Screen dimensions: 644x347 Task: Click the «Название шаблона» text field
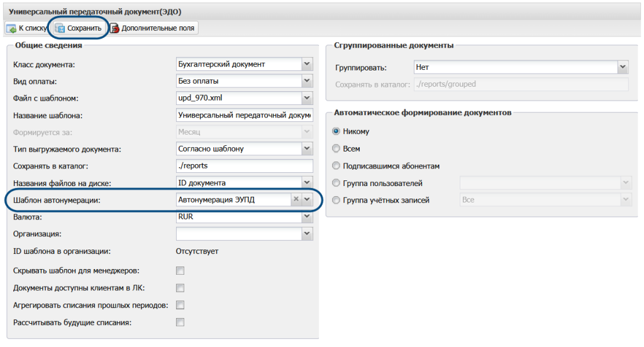244,115
